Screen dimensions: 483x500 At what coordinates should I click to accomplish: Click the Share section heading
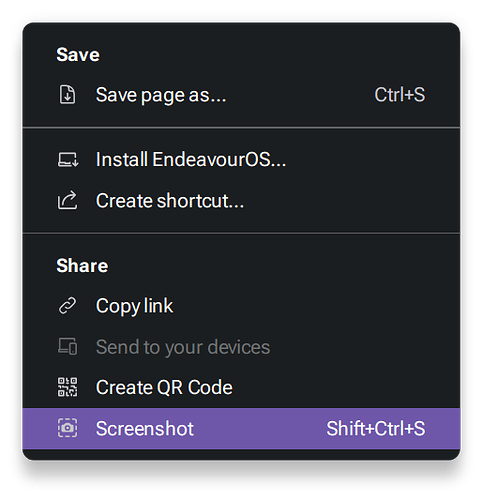82,266
